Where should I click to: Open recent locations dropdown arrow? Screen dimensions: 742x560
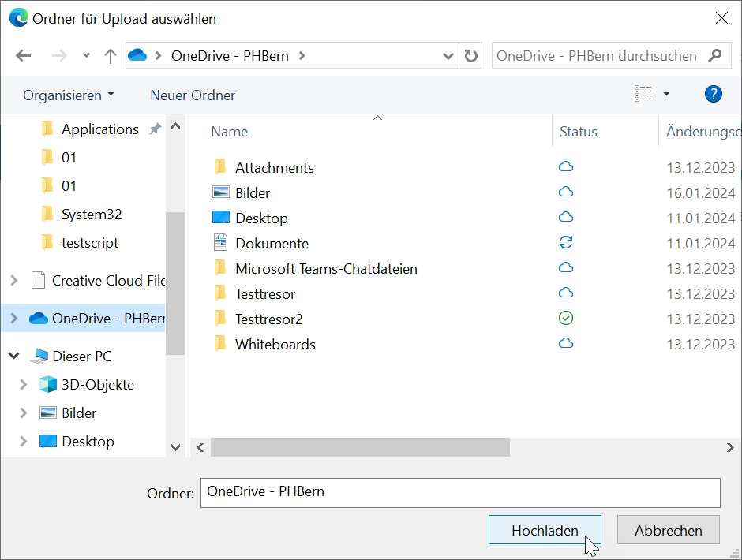86,56
